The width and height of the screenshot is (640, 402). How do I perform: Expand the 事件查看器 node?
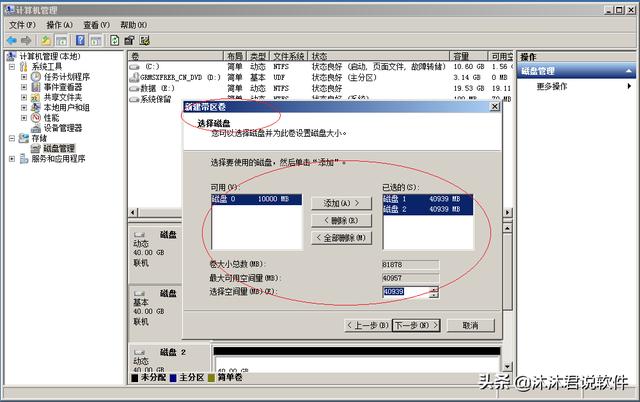click(x=24, y=87)
